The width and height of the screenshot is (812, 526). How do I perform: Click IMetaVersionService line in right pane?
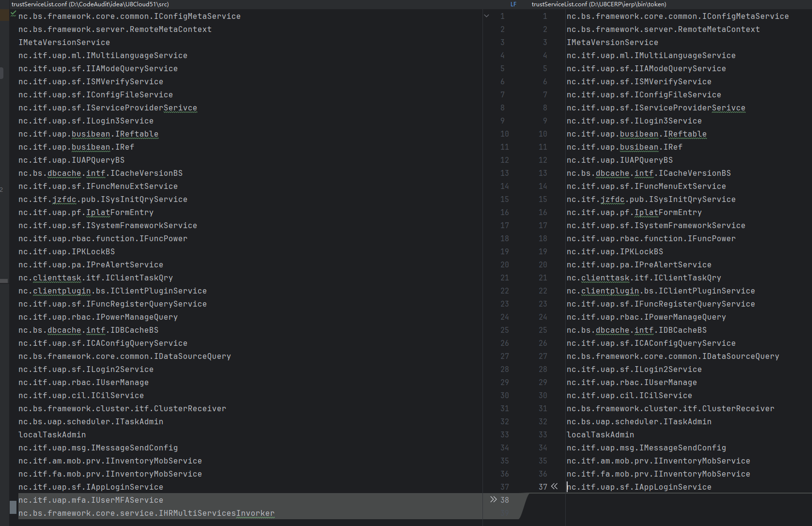coord(612,42)
